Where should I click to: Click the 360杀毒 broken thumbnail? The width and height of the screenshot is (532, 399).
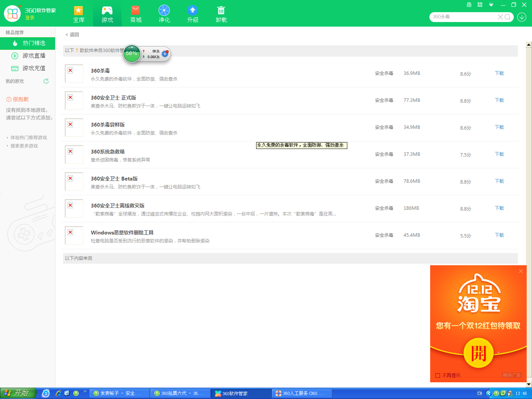click(74, 74)
